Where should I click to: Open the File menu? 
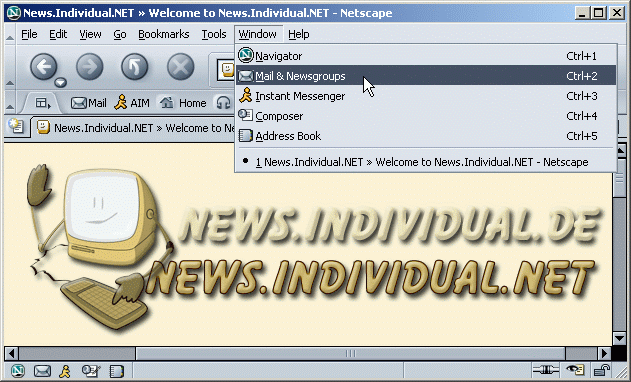coord(29,34)
